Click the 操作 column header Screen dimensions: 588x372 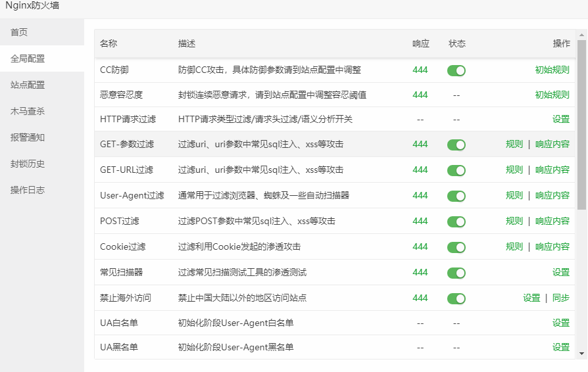[562, 43]
